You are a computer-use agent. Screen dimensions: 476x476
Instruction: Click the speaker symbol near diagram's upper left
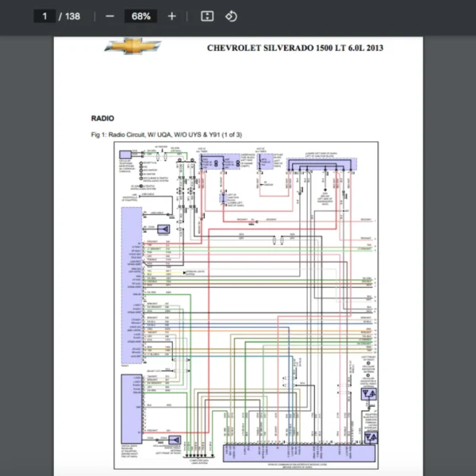[164, 229]
